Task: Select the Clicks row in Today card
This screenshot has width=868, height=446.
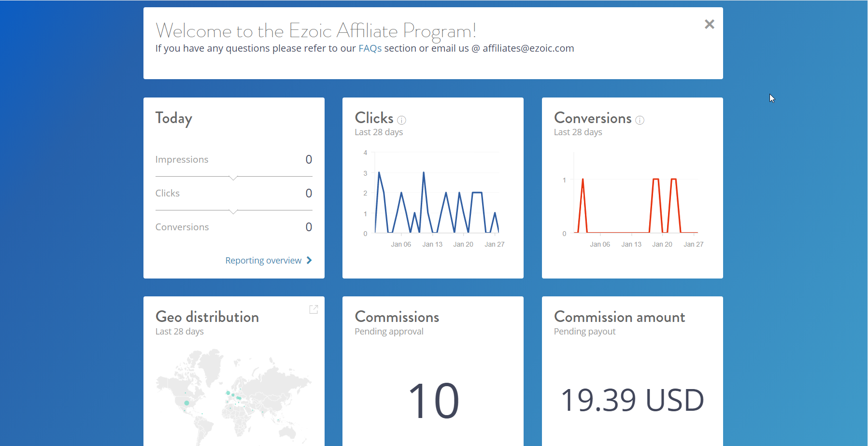Action: point(234,194)
